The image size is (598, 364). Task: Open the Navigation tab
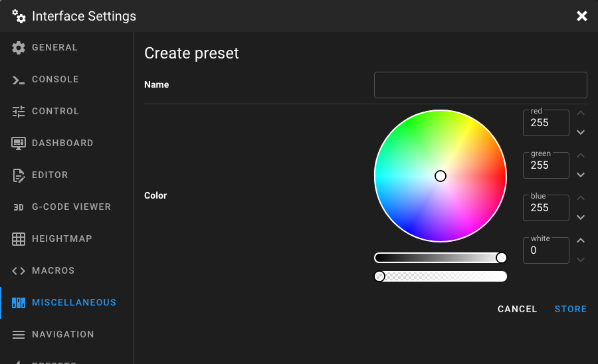tap(66, 335)
